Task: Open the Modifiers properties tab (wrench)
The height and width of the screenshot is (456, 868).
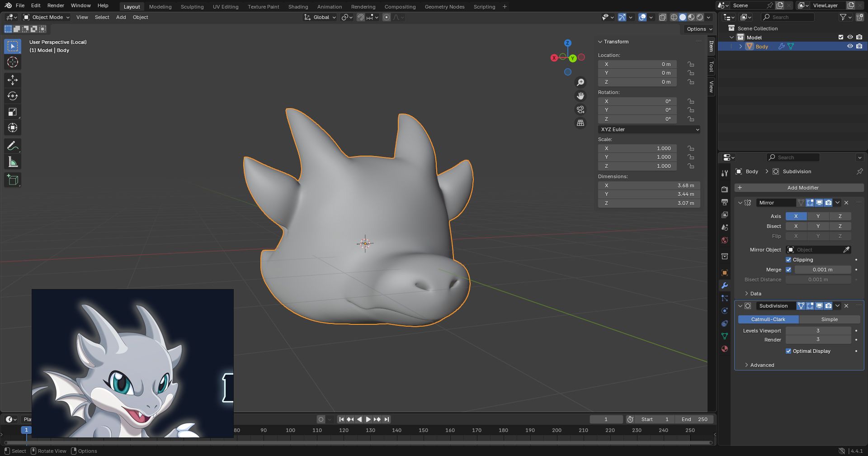Action: 725,285
